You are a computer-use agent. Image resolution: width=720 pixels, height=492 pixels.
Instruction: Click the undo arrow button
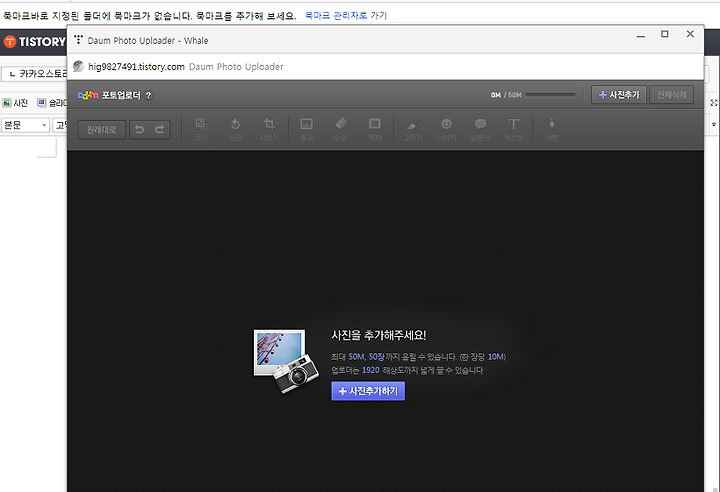click(x=140, y=130)
